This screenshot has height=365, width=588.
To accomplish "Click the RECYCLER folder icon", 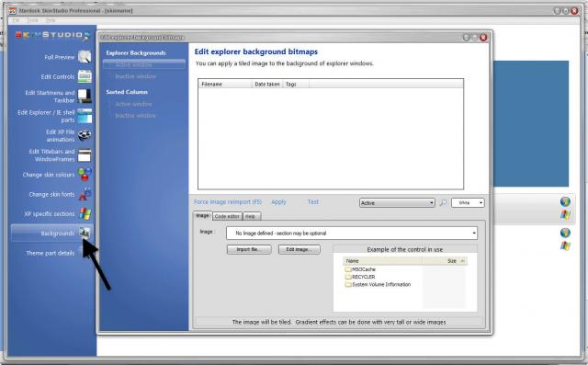I will click(x=347, y=277).
